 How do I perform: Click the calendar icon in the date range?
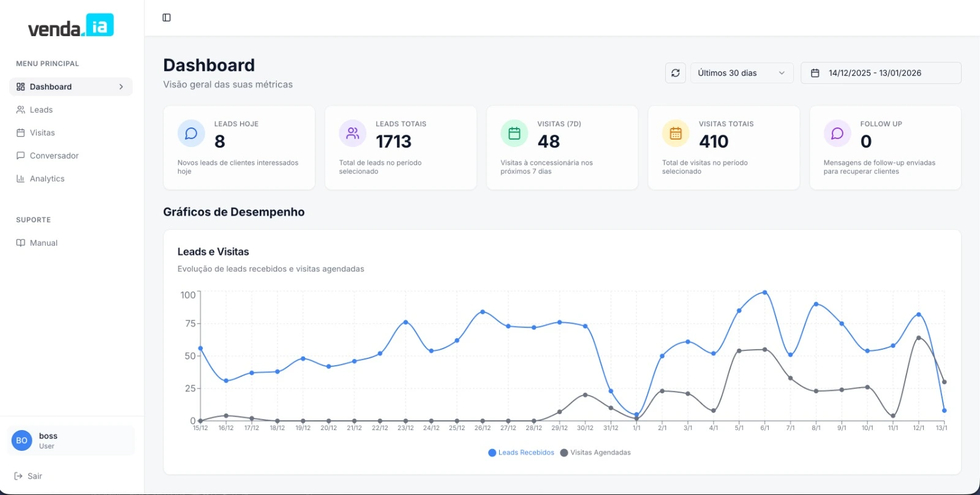click(815, 73)
